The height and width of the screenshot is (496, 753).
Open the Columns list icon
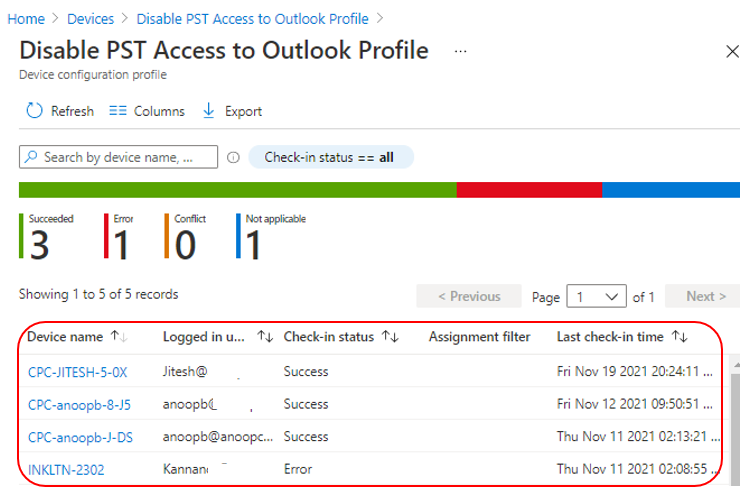click(x=118, y=111)
